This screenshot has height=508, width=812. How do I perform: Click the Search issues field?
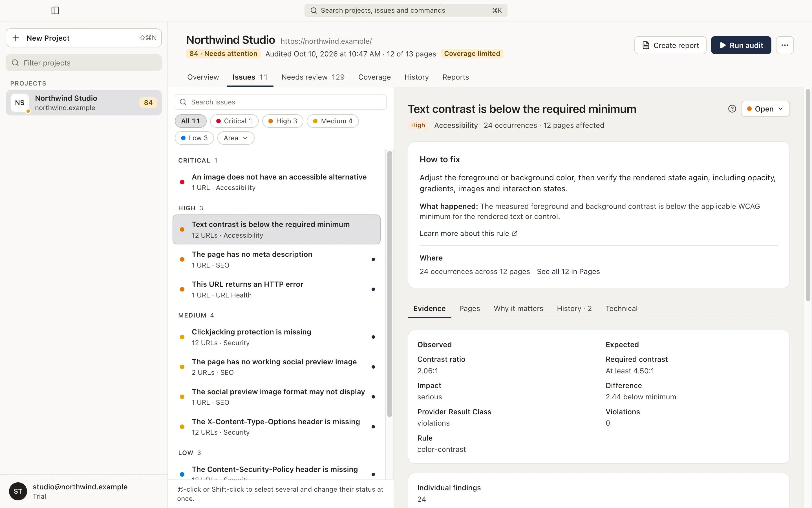(x=281, y=102)
